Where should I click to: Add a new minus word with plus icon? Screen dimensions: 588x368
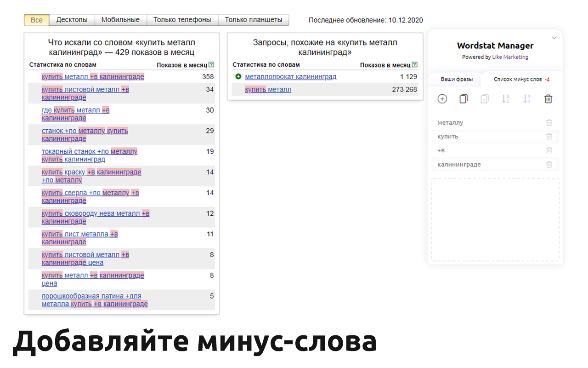click(x=442, y=99)
